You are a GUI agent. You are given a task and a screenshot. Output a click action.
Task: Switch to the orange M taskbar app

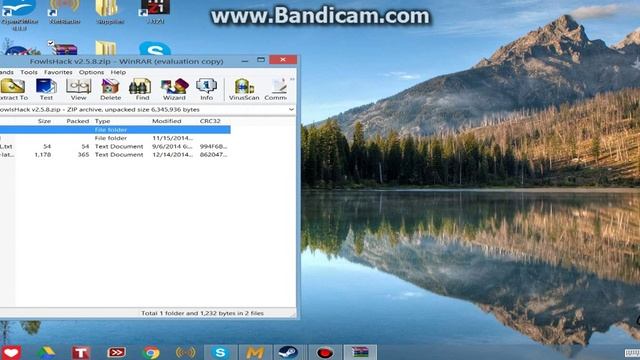255,353
